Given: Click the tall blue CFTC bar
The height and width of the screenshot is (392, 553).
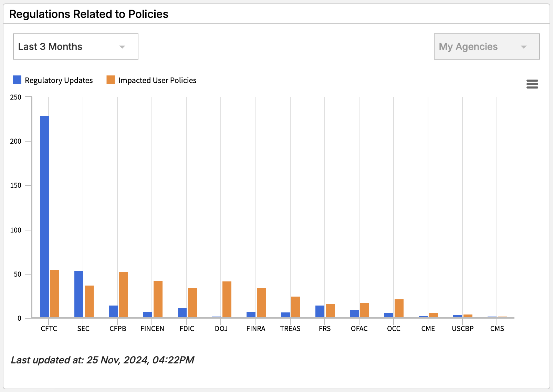Looking at the screenshot, I should click(44, 216).
